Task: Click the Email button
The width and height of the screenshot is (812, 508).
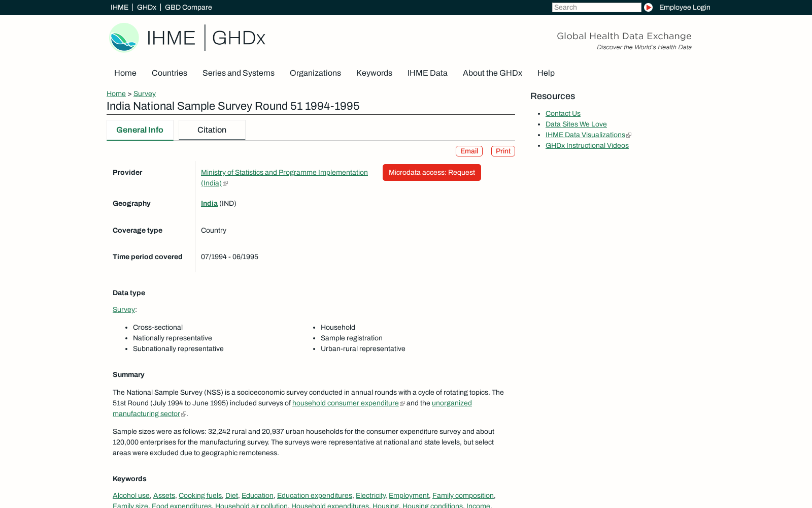Action: [469, 151]
